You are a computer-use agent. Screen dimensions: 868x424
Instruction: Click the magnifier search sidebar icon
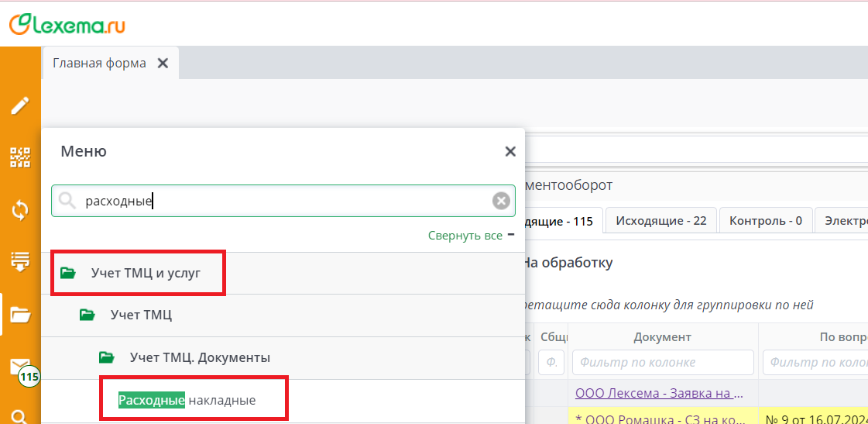(x=20, y=417)
